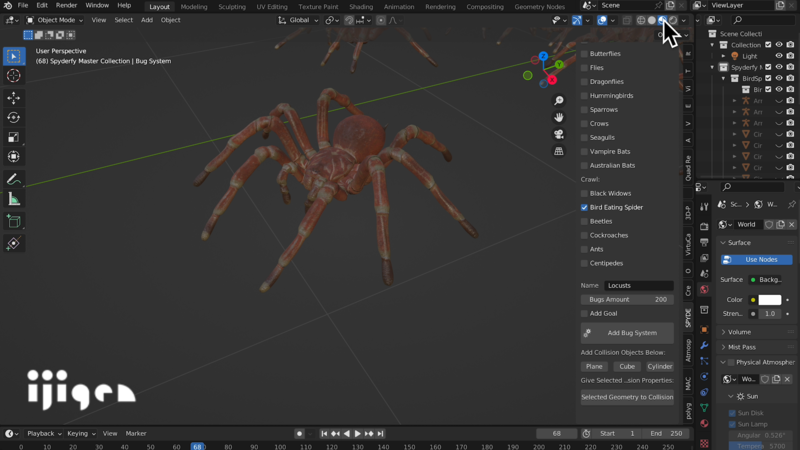This screenshot has height=450, width=800.
Task: Select the Rotate tool
Action: tap(14, 117)
